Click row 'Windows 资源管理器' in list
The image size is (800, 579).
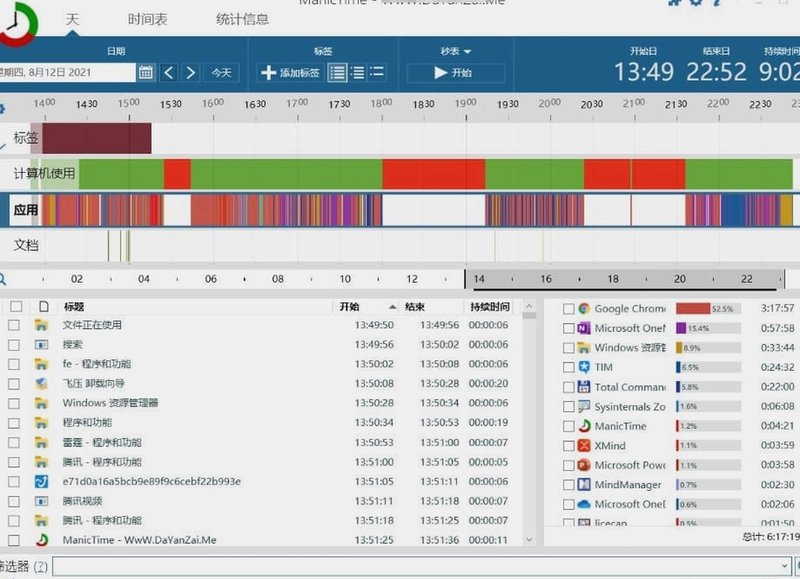[x=260, y=403]
